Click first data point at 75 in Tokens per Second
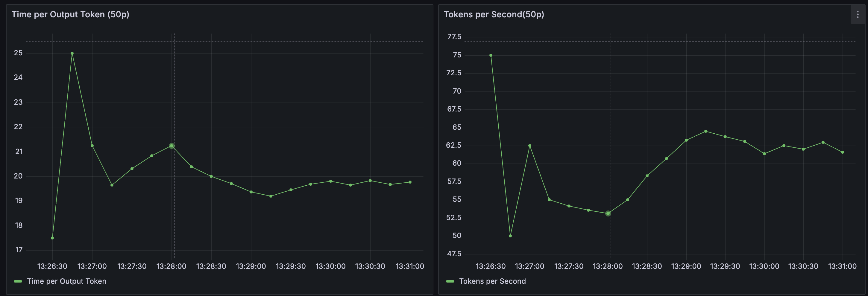 click(x=491, y=55)
